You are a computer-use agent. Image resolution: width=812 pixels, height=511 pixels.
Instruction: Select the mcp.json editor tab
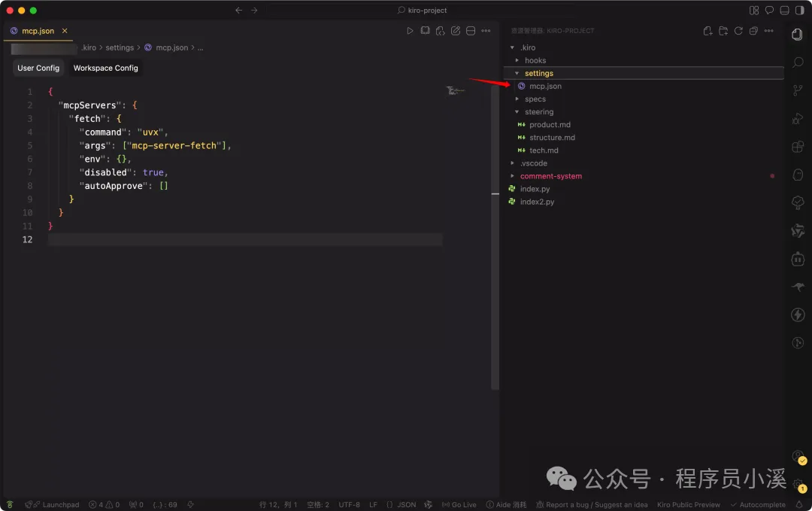pos(38,31)
